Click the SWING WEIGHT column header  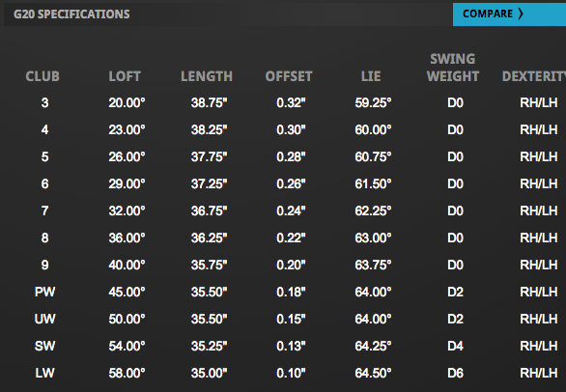[453, 68]
